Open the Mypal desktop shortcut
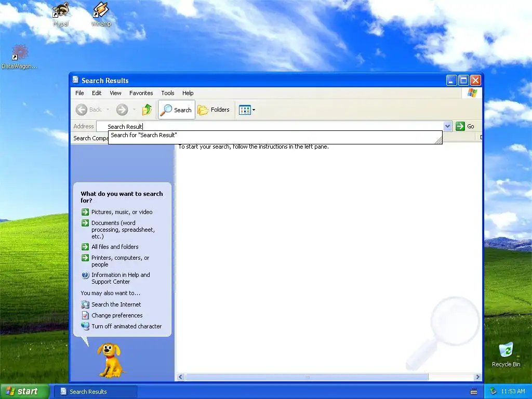Viewport: 532px width, 399px height. coord(61,14)
